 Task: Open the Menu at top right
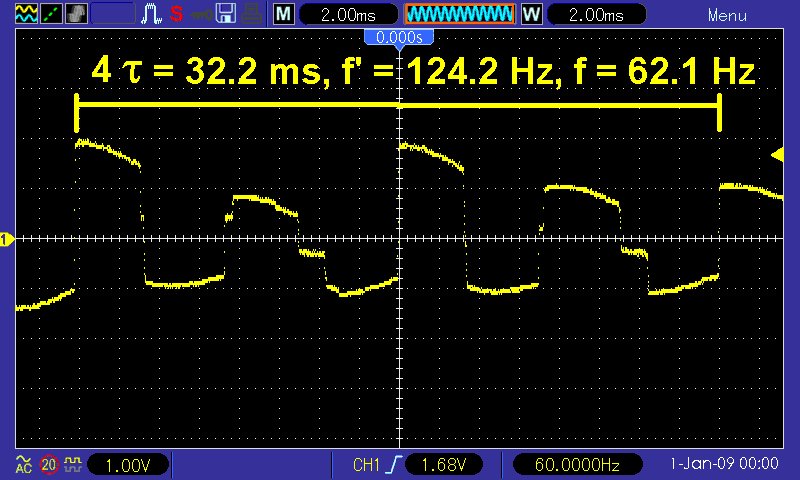click(727, 15)
